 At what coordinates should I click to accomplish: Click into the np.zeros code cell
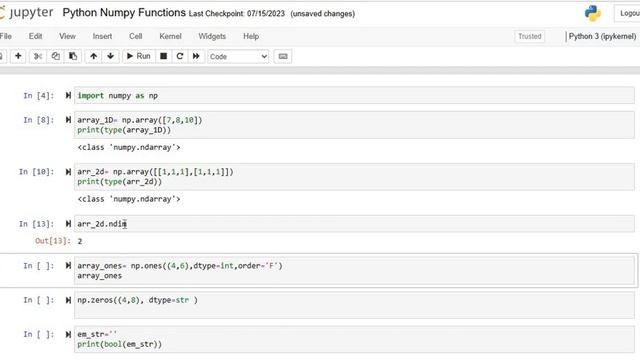[x=354, y=305]
